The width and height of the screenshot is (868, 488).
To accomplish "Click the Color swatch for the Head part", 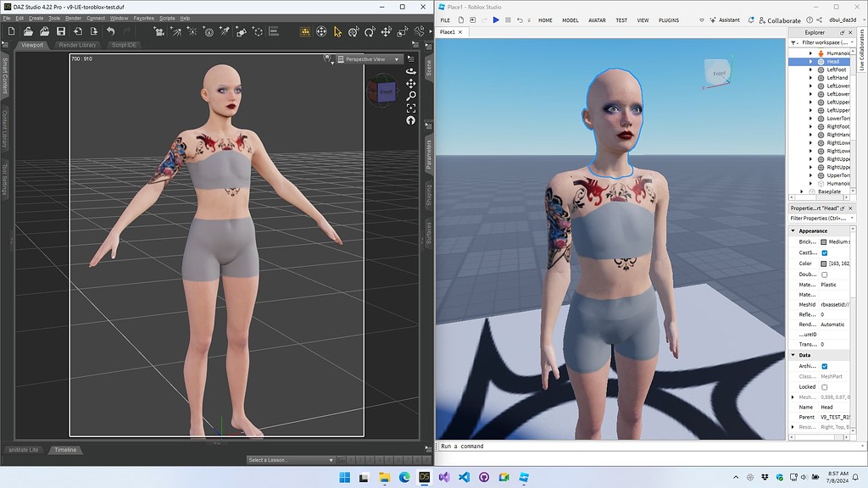I will tap(824, 263).
